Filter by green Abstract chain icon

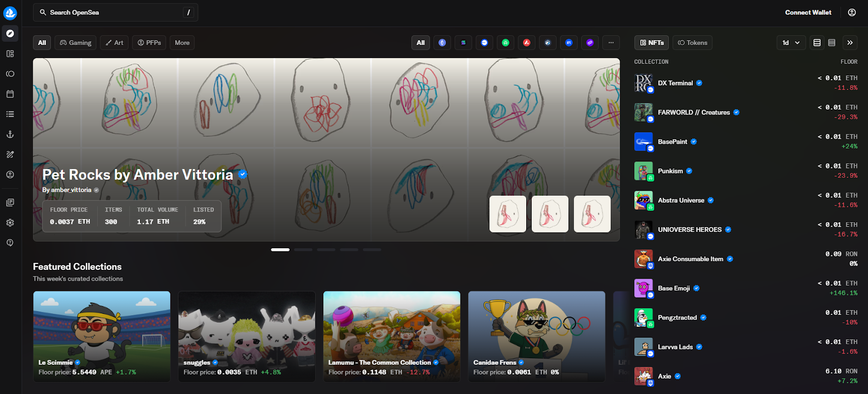coord(506,43)
